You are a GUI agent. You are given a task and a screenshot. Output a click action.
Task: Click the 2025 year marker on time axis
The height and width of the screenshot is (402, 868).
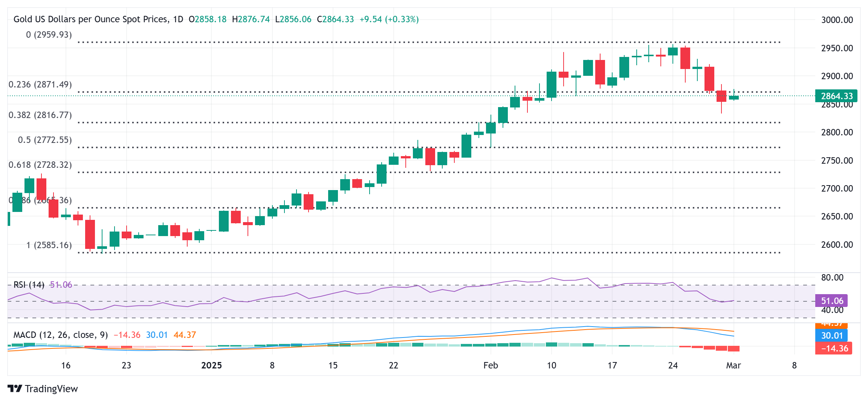pyautogui.click(x=211, y=365)
